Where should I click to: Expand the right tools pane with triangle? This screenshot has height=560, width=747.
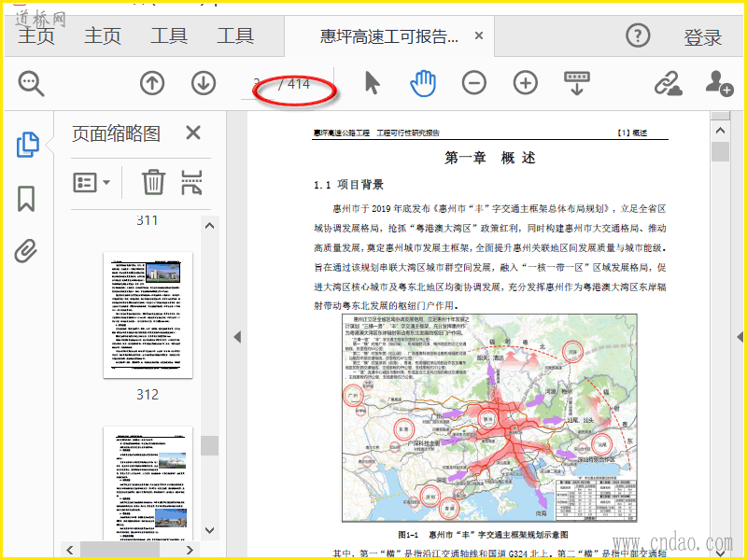pyautogui.click(x=740, y=337)
